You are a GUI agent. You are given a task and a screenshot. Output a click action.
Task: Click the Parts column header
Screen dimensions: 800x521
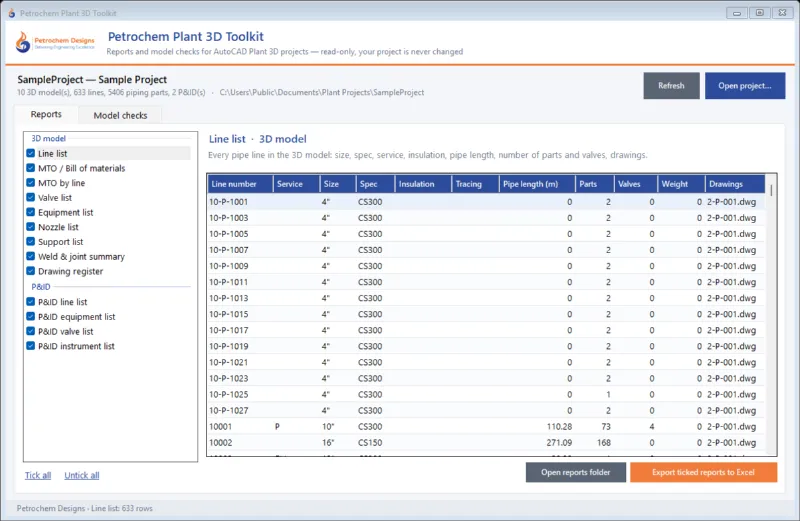(594, 184)
